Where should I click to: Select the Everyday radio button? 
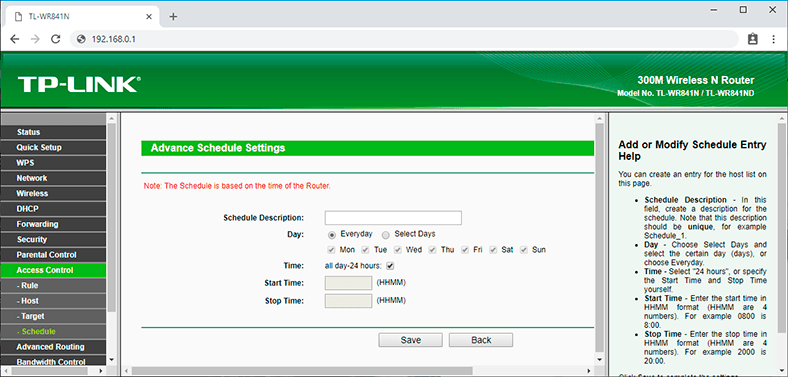coord(332,235)
